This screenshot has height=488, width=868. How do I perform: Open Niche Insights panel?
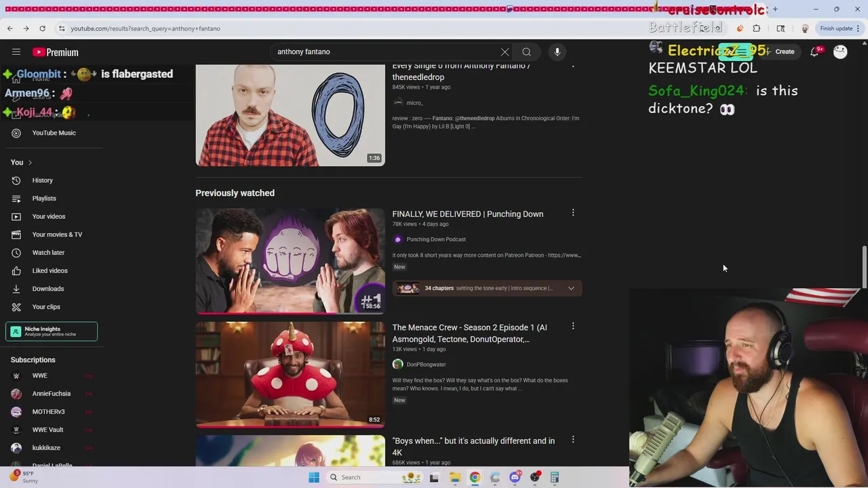tap(52, 331)
